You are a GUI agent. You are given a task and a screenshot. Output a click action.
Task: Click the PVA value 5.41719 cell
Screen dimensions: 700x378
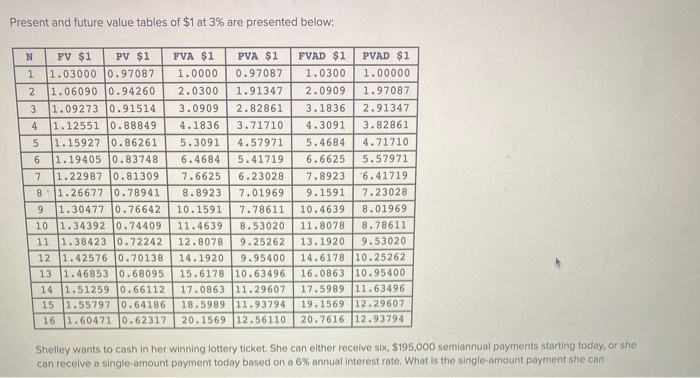coord(260,159)
